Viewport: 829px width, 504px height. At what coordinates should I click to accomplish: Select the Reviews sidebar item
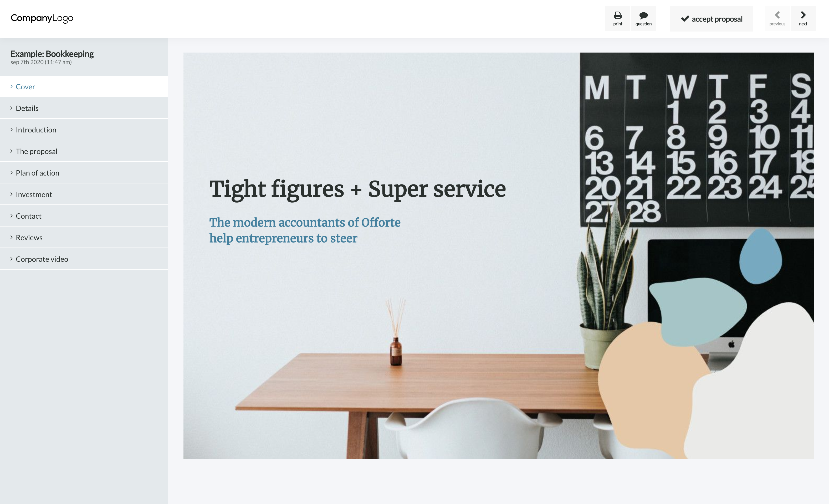[x=84, y=237]
